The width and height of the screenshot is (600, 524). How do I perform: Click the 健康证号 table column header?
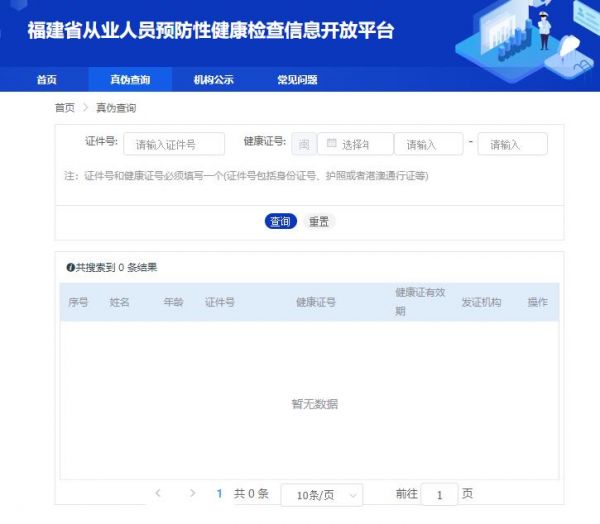pyautogui.click(x=316, y=302)
